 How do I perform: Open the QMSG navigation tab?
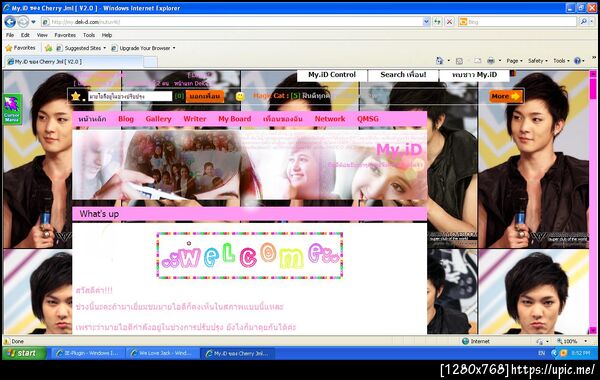(x=368, y=119)
